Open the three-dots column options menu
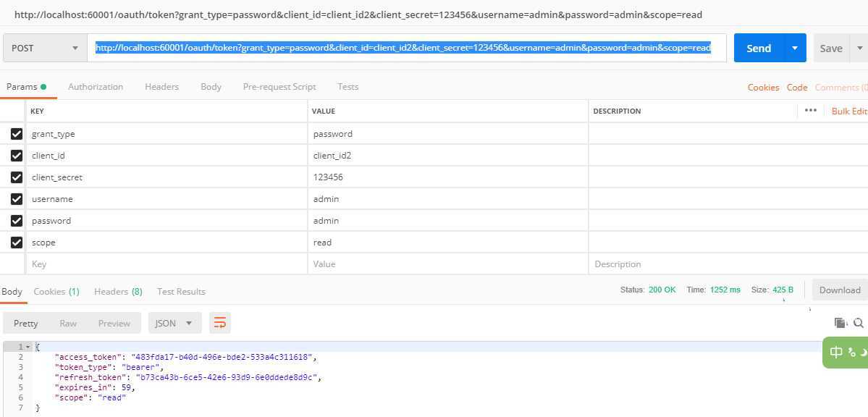This screenshot has width=868, height=417. 810,110
